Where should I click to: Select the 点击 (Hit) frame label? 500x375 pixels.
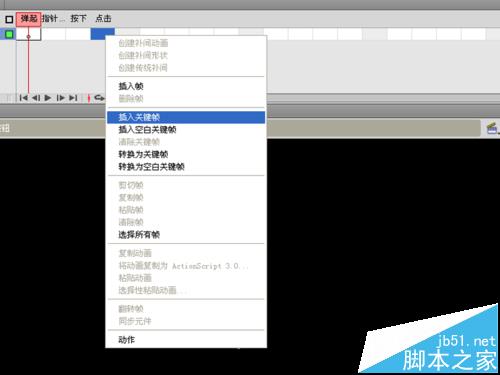[103, 19]
